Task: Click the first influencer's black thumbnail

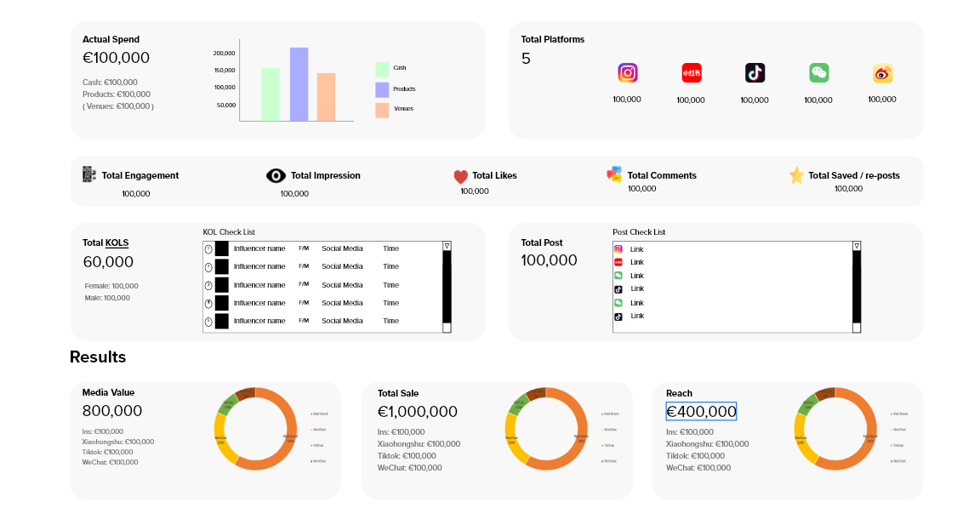Action: pyautogui.click(x=222, y=248)
